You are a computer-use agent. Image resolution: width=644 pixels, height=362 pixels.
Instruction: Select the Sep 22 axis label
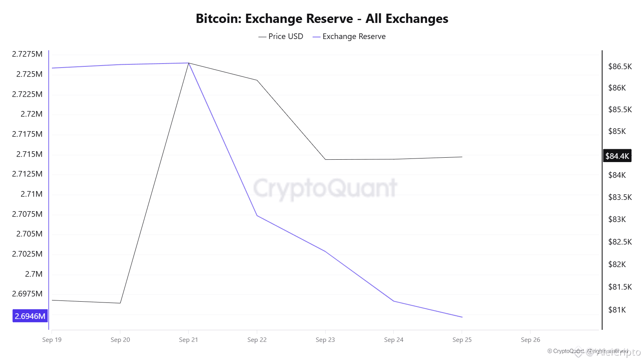257,340
